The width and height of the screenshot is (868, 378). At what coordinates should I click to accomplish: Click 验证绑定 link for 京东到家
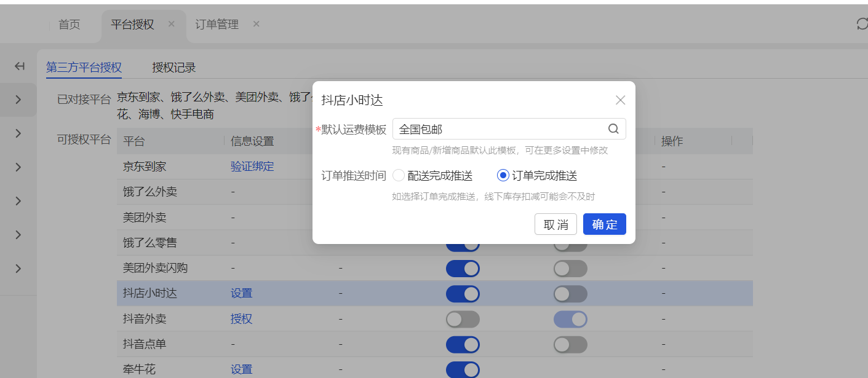coord(252,167)
